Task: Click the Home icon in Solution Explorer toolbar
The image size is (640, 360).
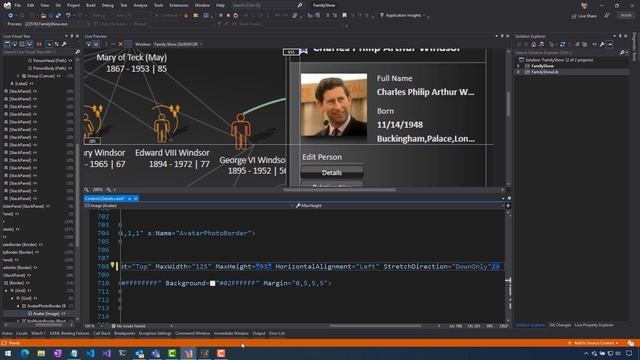Action: tap(533, 44)
